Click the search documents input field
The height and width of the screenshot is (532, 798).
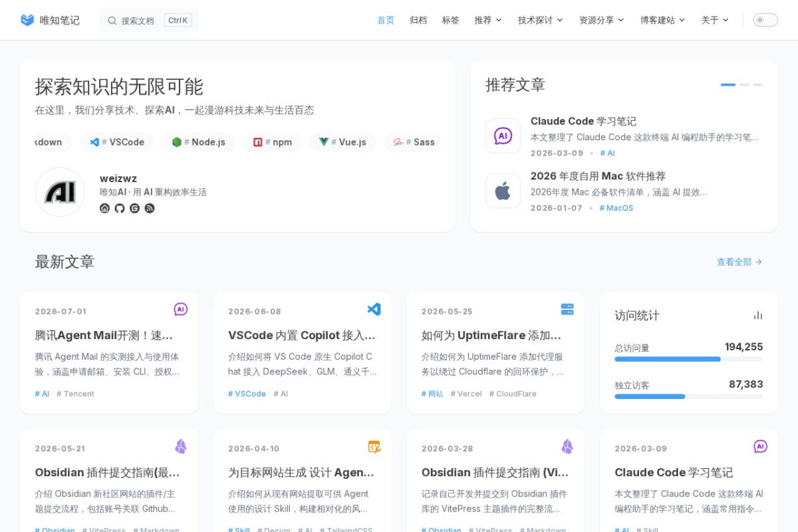tap(149, 20)
